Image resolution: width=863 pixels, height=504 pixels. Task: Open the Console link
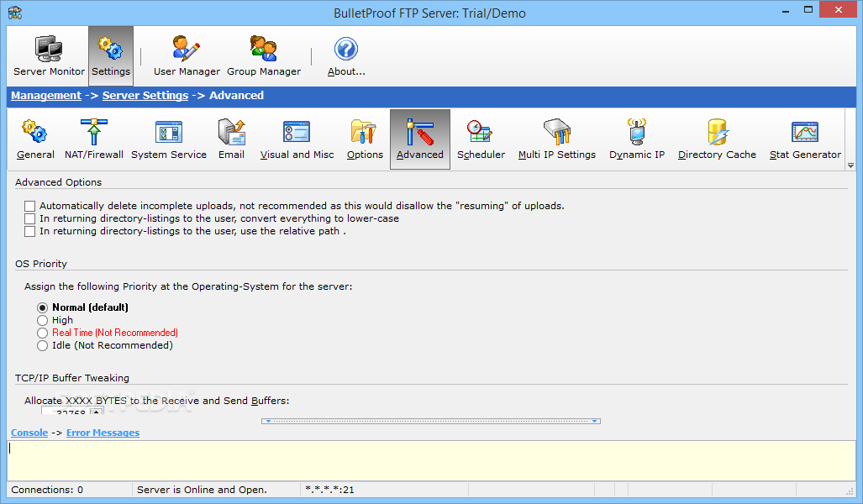(x=29, y=433)
